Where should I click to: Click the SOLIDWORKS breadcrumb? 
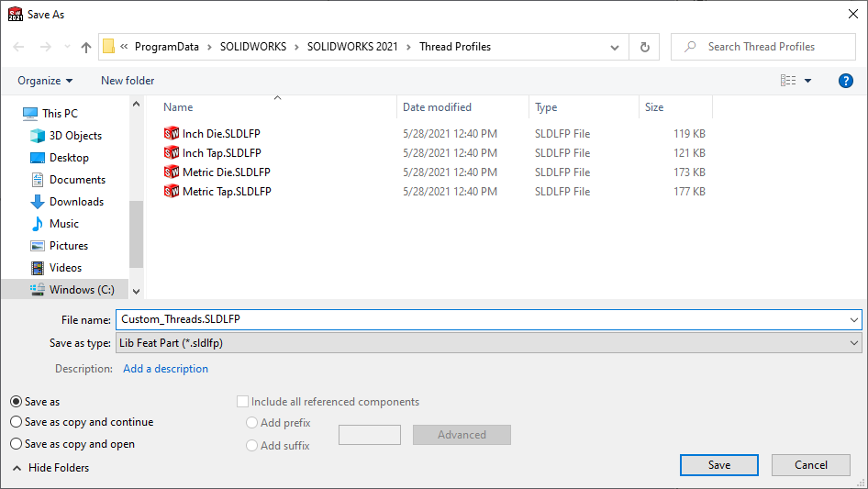[253, 47]
